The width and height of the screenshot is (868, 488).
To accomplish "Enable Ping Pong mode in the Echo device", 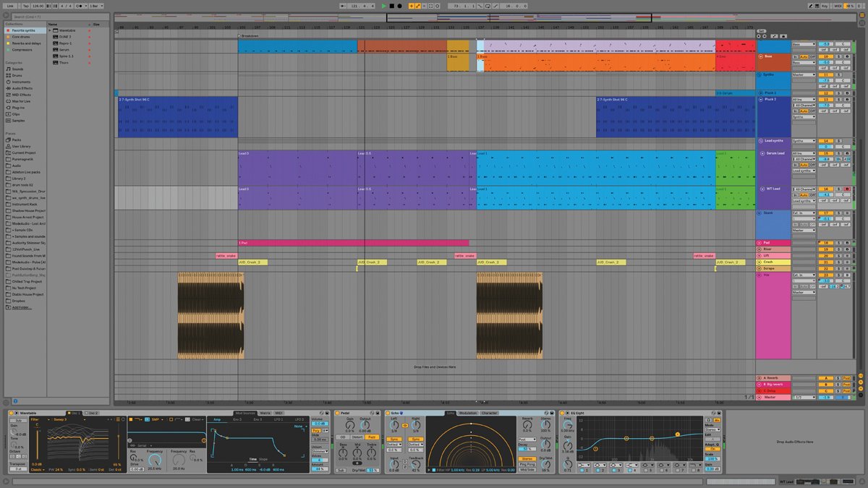I will click(527, 464).
